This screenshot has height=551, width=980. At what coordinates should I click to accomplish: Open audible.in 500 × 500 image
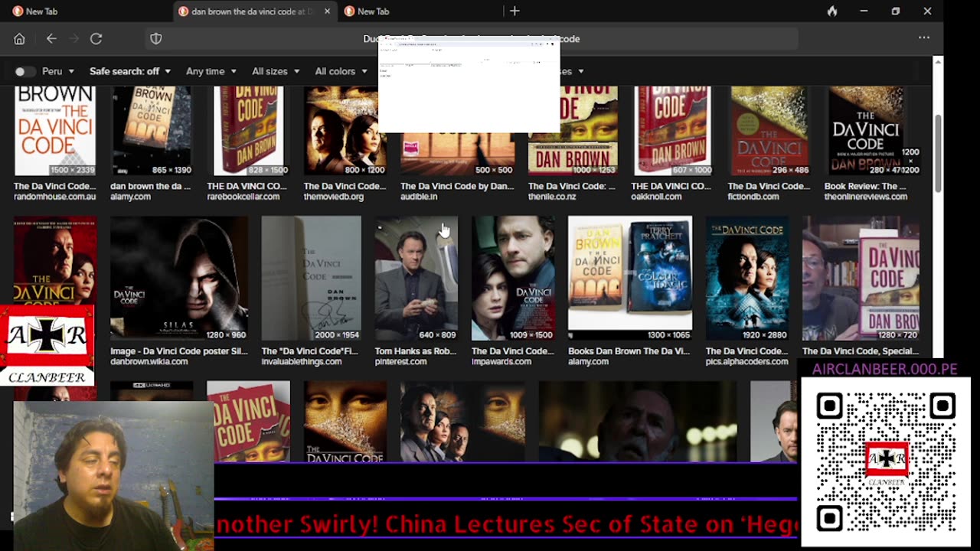tap(457, 153)
